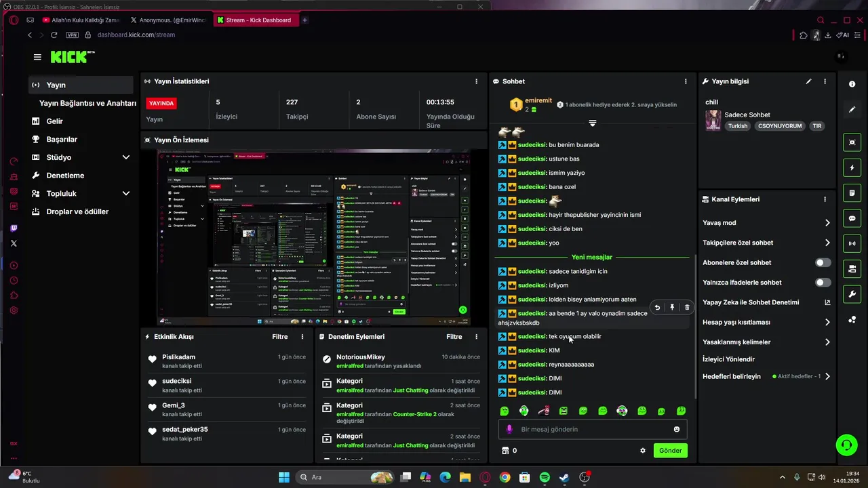
Task: Toggle Abonelere özel sohbet switch
Action: click(x=823, y=262)
